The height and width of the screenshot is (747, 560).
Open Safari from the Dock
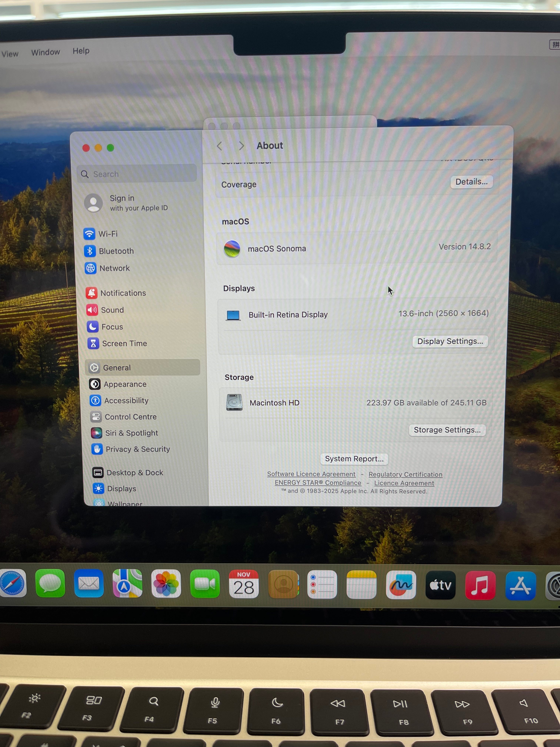coord(12,583)
